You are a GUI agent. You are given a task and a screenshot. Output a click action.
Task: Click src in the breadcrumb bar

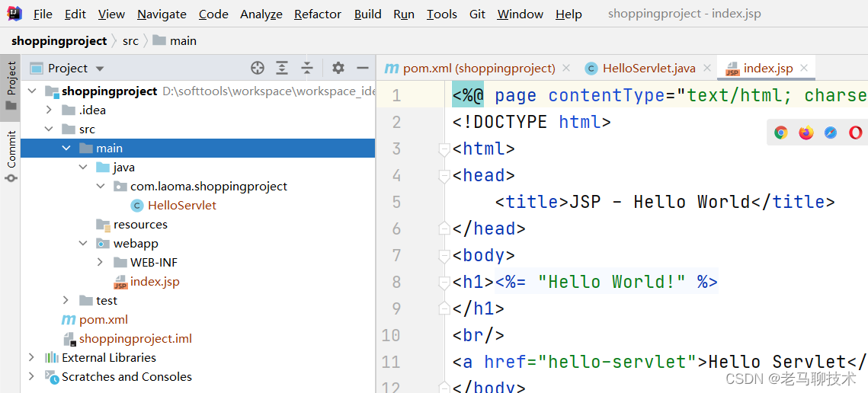130,41
